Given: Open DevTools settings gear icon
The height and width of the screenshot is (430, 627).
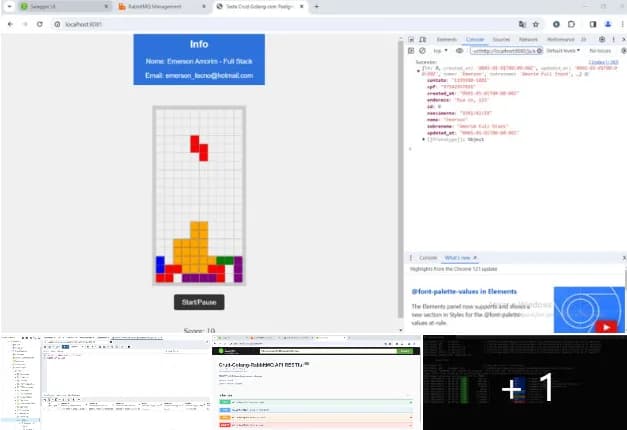Looking at the screenshot, I should point(602,39).
